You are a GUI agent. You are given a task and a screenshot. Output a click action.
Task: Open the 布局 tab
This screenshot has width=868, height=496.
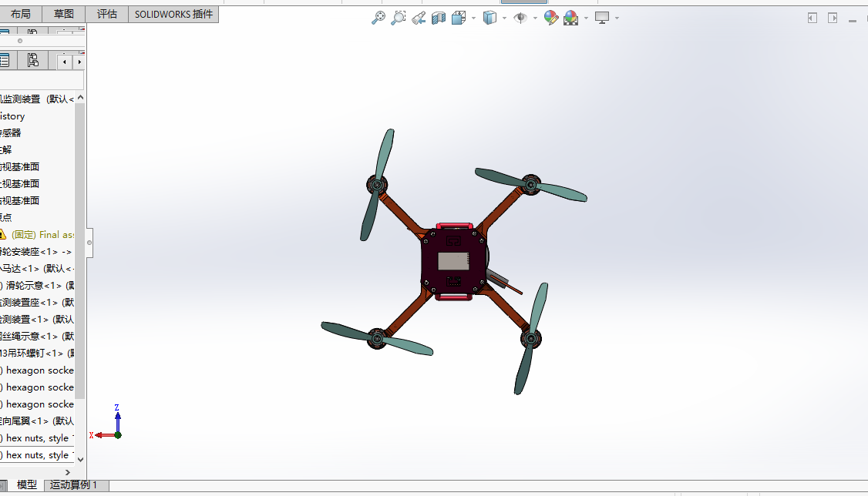21,14
